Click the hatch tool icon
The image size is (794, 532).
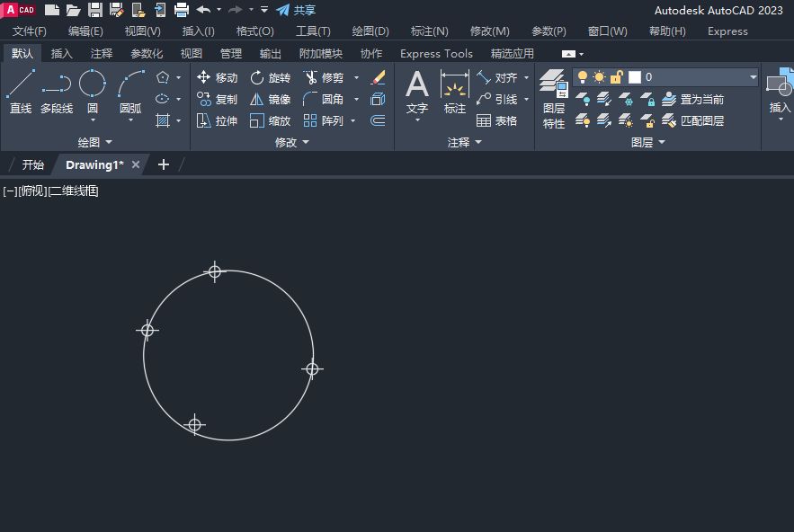tap(163, 120)
